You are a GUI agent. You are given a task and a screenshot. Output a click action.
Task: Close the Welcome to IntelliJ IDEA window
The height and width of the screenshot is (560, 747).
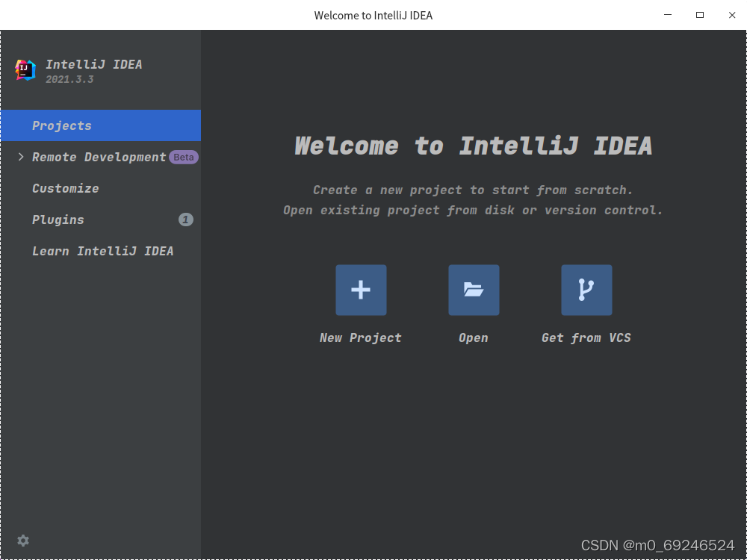click(x=732, y=15)
